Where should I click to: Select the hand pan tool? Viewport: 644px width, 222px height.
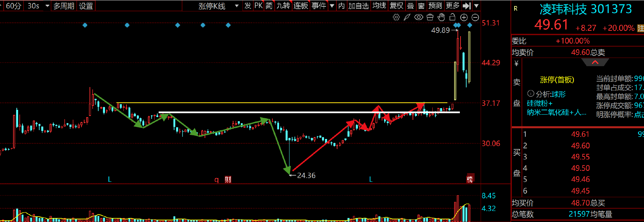click(x=441, y=17)
